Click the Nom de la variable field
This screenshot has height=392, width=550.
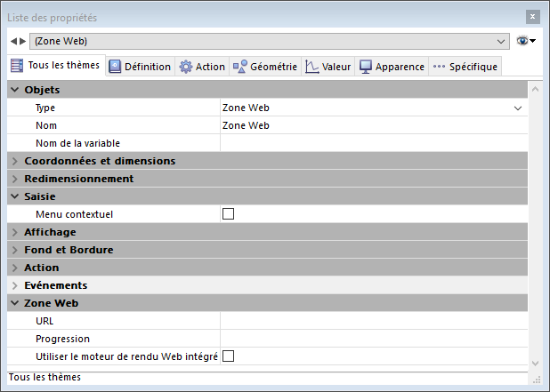(x=374, y=143)
